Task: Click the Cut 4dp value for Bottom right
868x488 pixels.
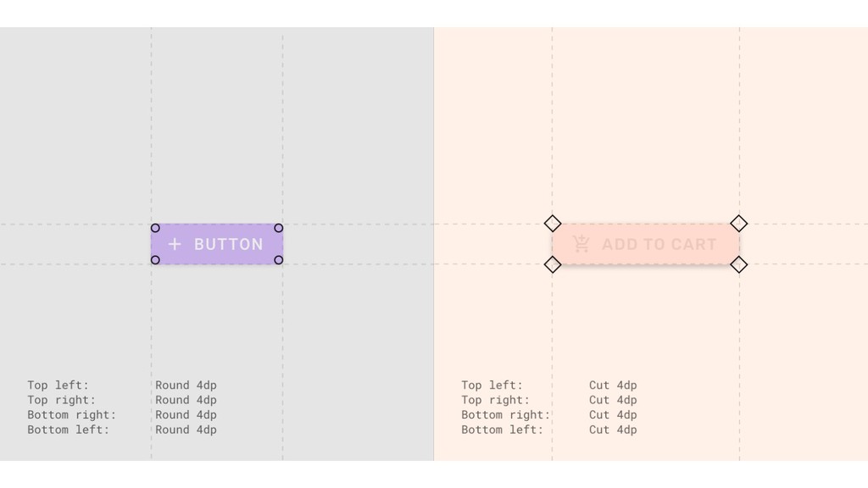Action: click(613, 414)
